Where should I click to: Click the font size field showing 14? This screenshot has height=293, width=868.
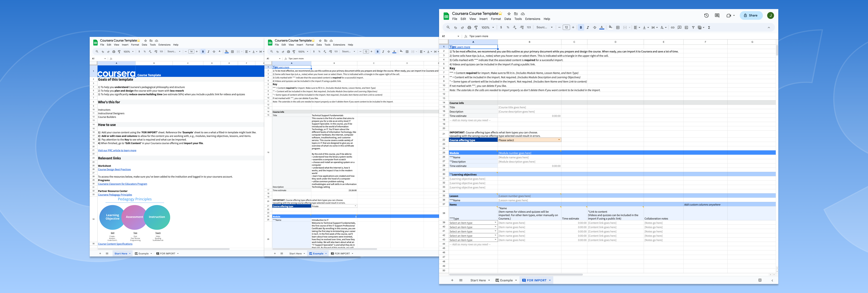pyautogui.click(x=191, y=52)
